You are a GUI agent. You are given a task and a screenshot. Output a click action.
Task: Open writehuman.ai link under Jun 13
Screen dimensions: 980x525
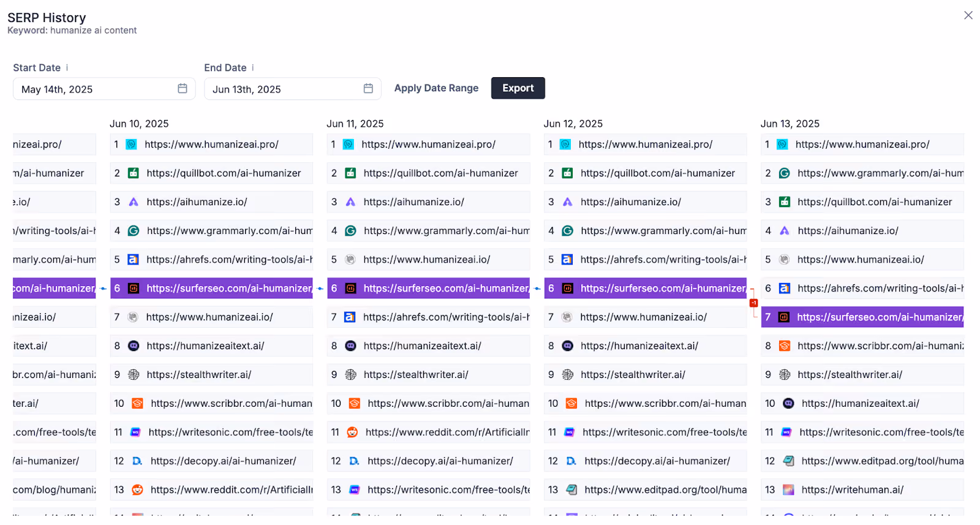(853, 490)
